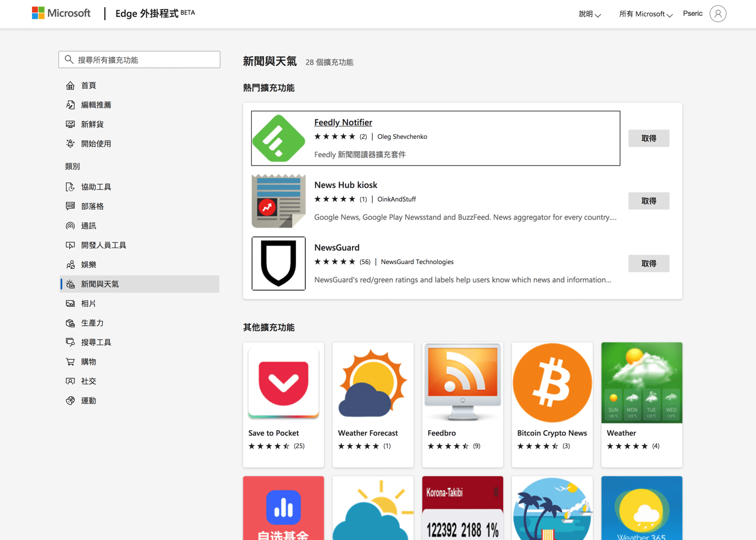This screenshot has width=756, height=540.
Task: Click the 娛樂 category icon
Action: [70, 265]
